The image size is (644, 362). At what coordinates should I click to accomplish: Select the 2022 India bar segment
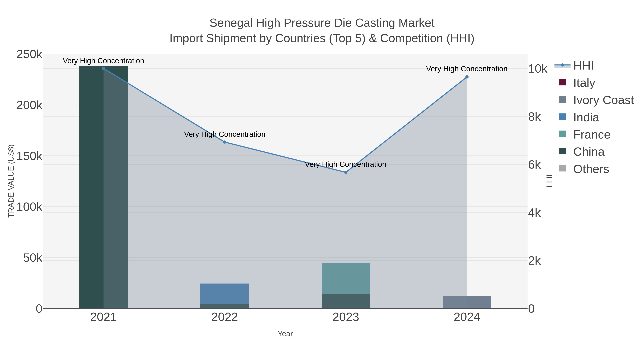pos(225,294)
